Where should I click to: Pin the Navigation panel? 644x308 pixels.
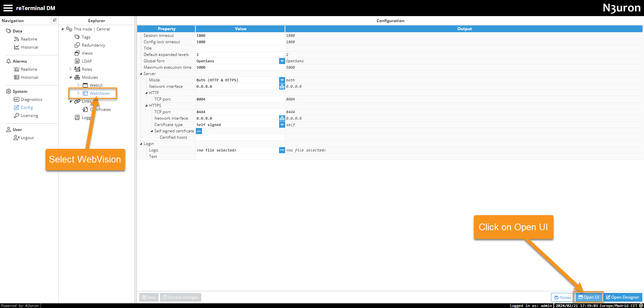point(54,20)
